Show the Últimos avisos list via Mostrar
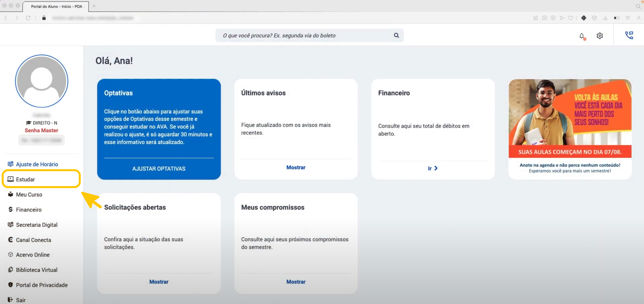Screen dimensions: 644x304 (296, 167)
